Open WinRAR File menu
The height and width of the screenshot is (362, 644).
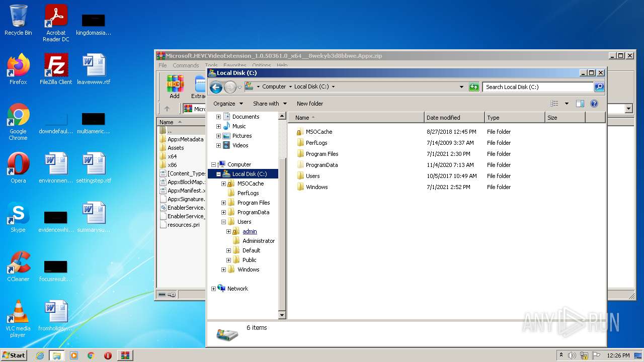[163, 65]
